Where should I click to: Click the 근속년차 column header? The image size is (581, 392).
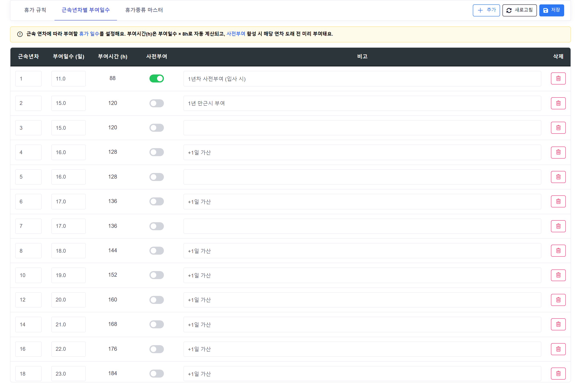(28, 56)
